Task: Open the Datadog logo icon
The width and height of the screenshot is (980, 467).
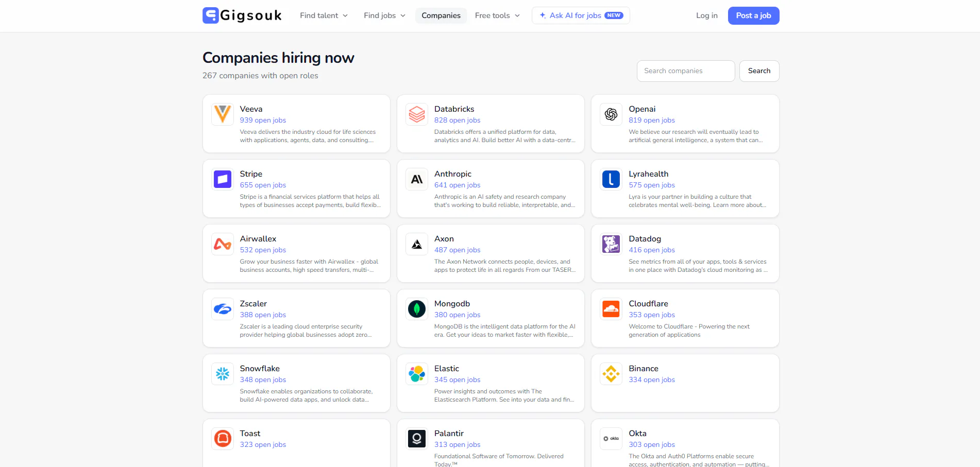Action: pos(611,244)
